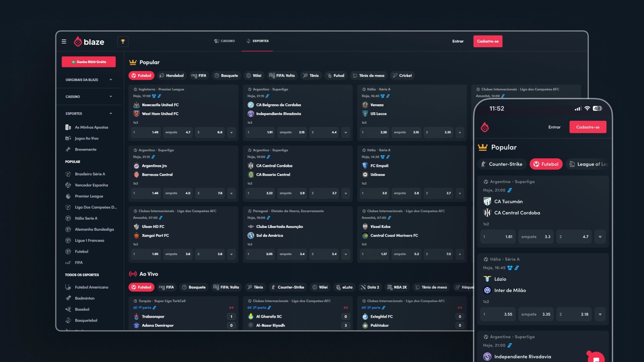Open Futebol Americano sidebar icon
Viewport: 644px width, 362px height.
coord(68,287)
